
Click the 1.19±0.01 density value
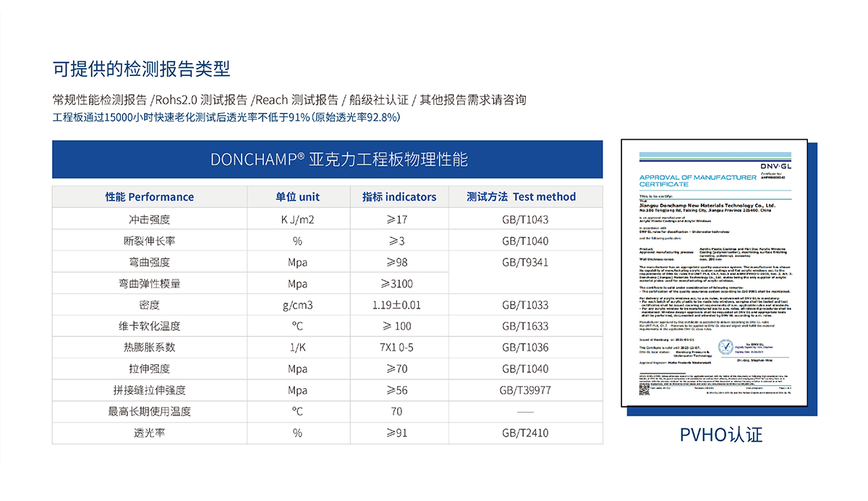point(396,305)
